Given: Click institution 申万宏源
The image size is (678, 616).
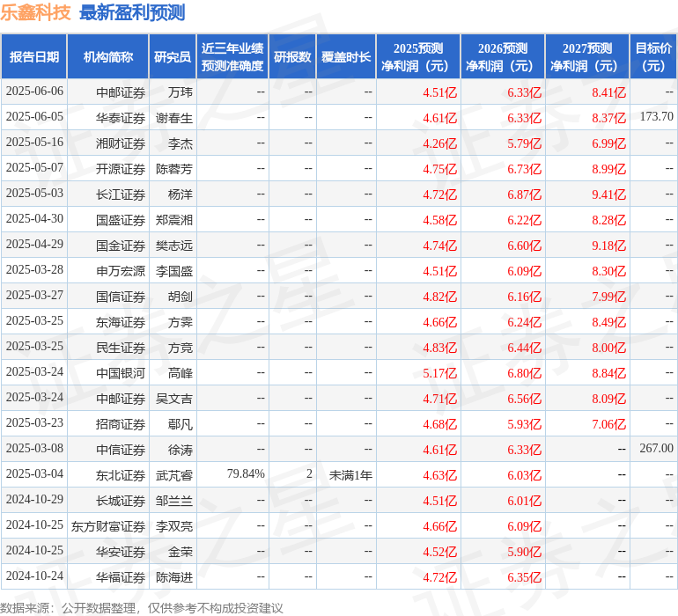Looking at the screenshot, I should tap(121, 271).
